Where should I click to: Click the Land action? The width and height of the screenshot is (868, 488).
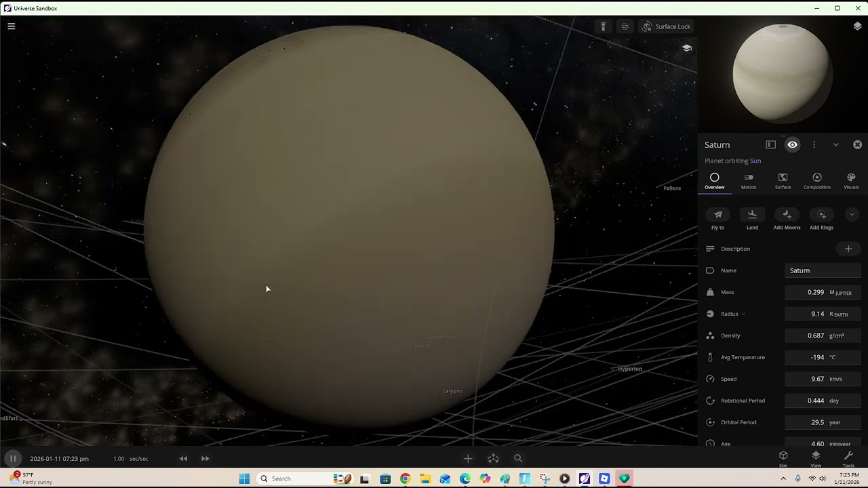(752, 220)
